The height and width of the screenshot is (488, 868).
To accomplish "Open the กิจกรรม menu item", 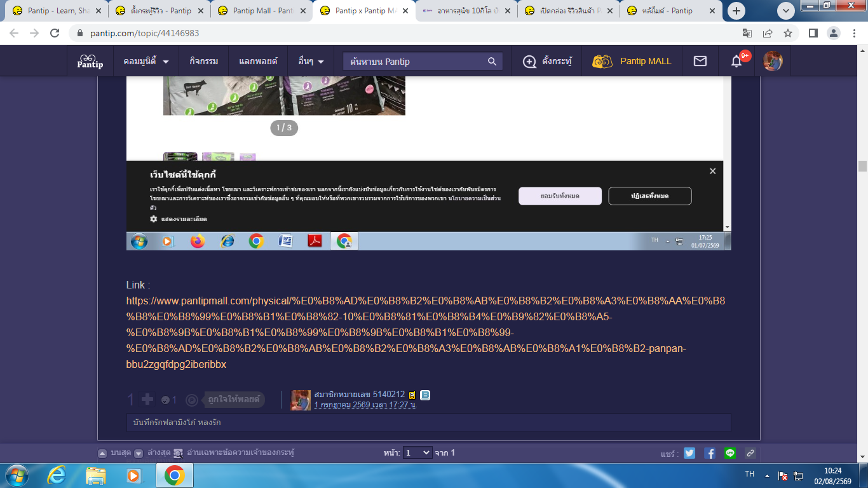I will pyautogui.click(x=203, y=62).
